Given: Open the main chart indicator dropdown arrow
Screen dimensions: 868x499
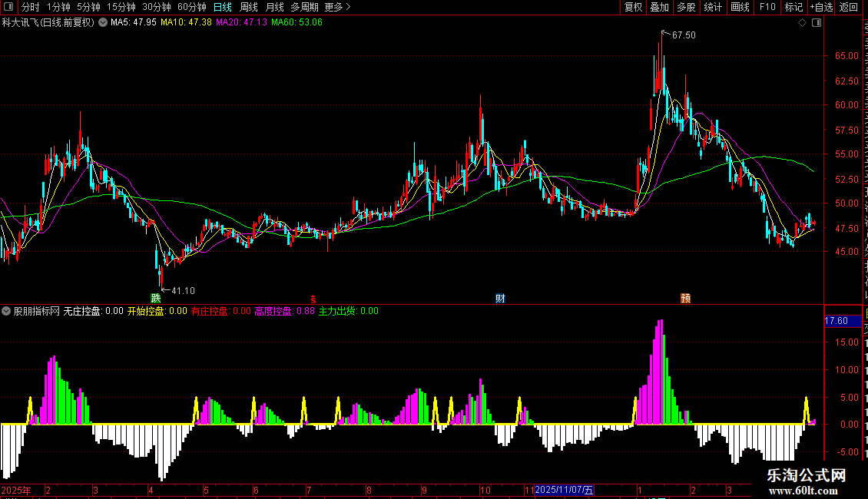Looking at the screenshot, I should pyautogui.click(x=103, y=23).
